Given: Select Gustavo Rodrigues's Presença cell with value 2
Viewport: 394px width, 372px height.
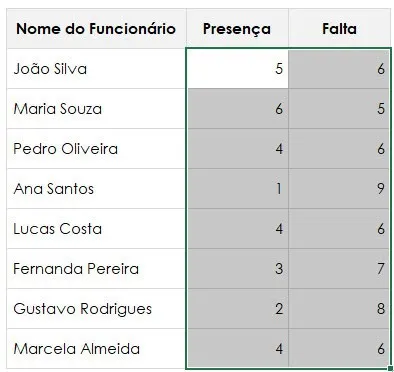Looking at the screenshot, I should (x=237, y=309).
